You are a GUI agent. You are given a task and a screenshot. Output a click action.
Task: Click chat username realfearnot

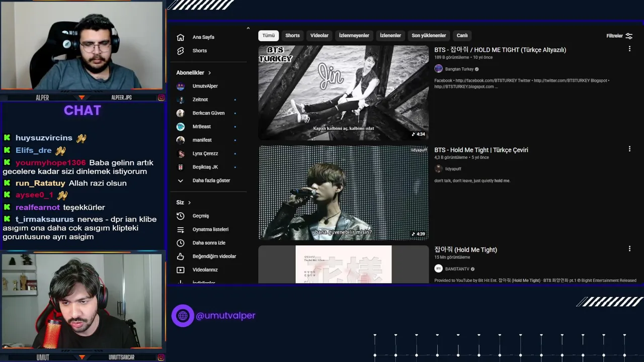click(38, 207)
